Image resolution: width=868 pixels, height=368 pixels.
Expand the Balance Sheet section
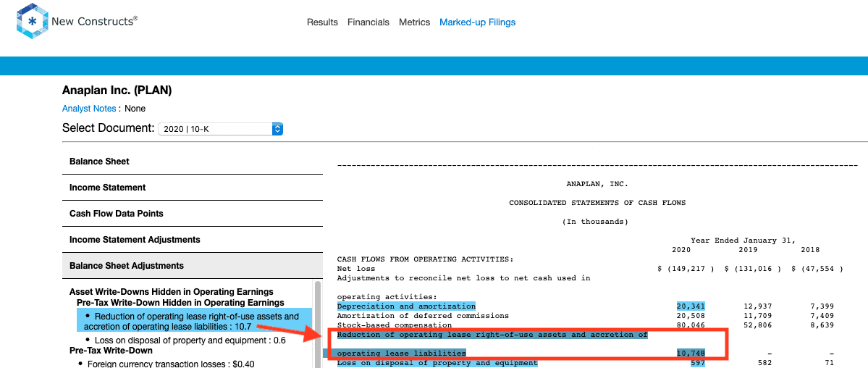pyautogui.click(x=192, y=162)
